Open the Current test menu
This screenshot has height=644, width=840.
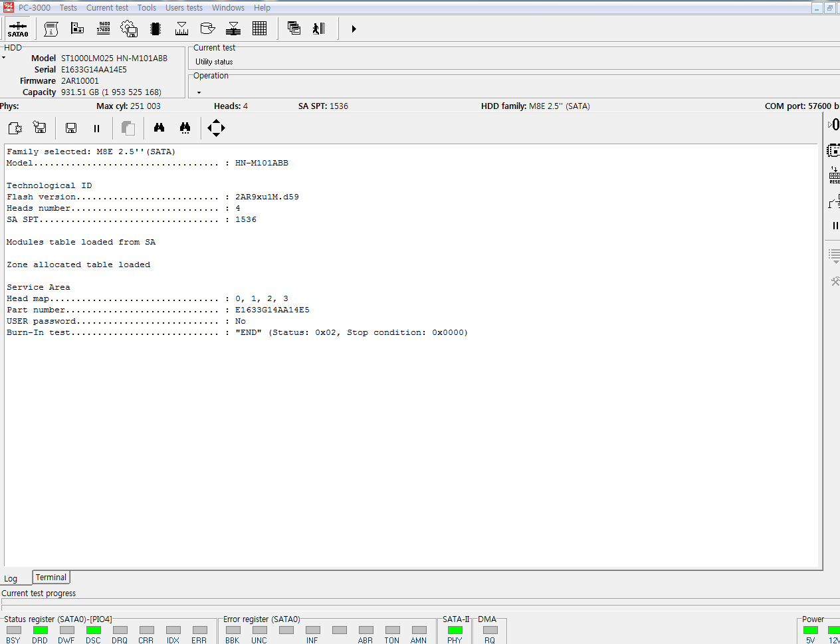point(107,7)
